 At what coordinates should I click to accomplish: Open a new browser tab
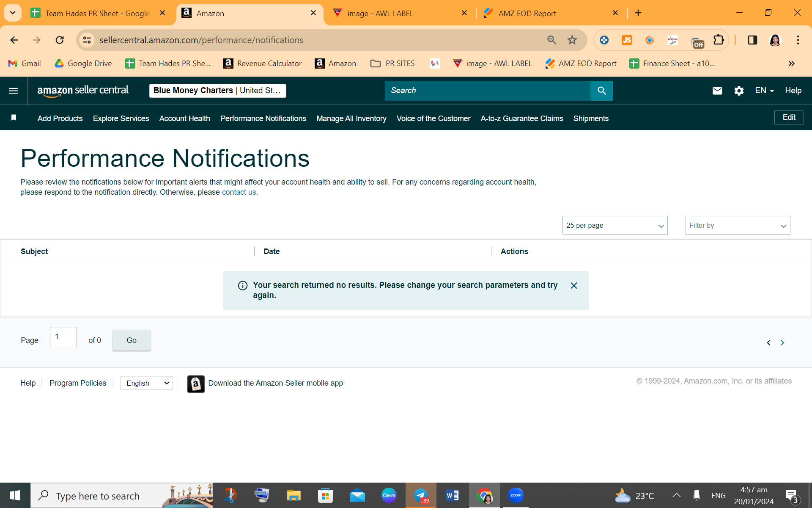(x=638, y=13)
